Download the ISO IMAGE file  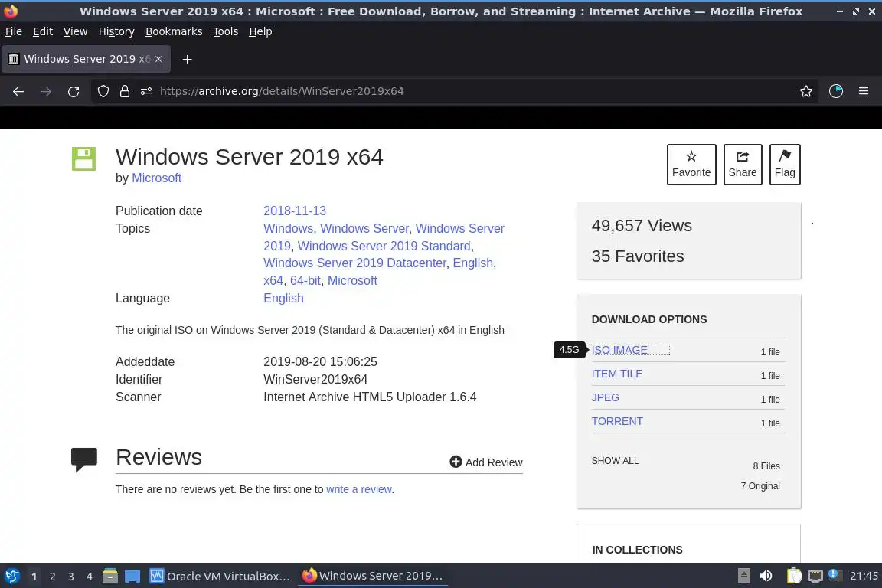(619, 350)
